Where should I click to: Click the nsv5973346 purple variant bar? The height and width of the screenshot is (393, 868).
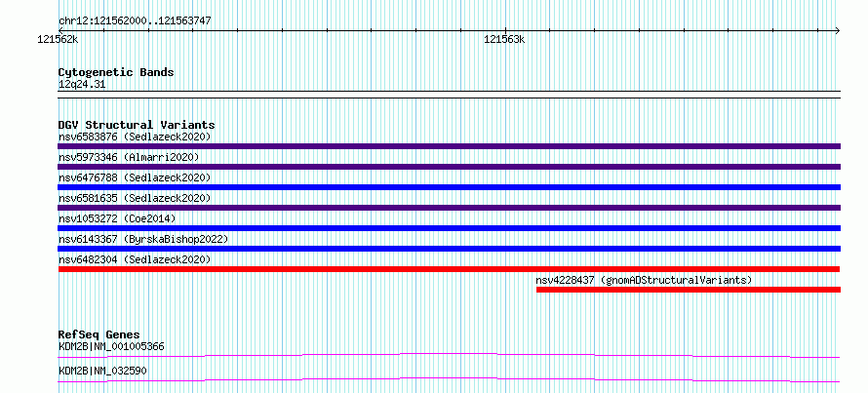point(449,167)
